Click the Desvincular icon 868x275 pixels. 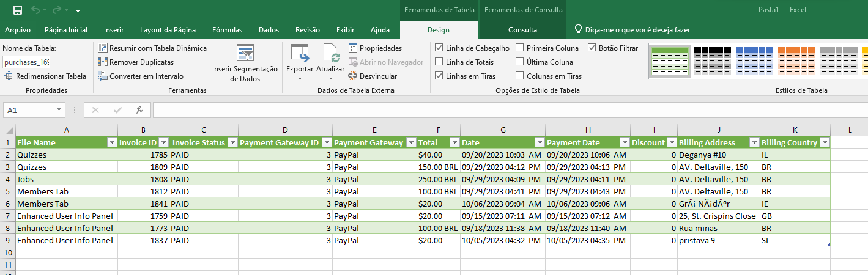(353, 76)
